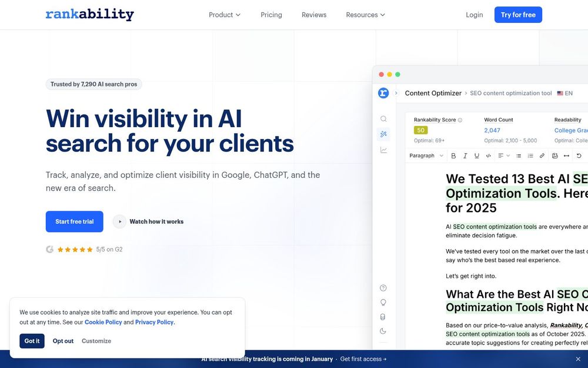
Task: Insert a bulleted list
Action: [x=519, y=155]
